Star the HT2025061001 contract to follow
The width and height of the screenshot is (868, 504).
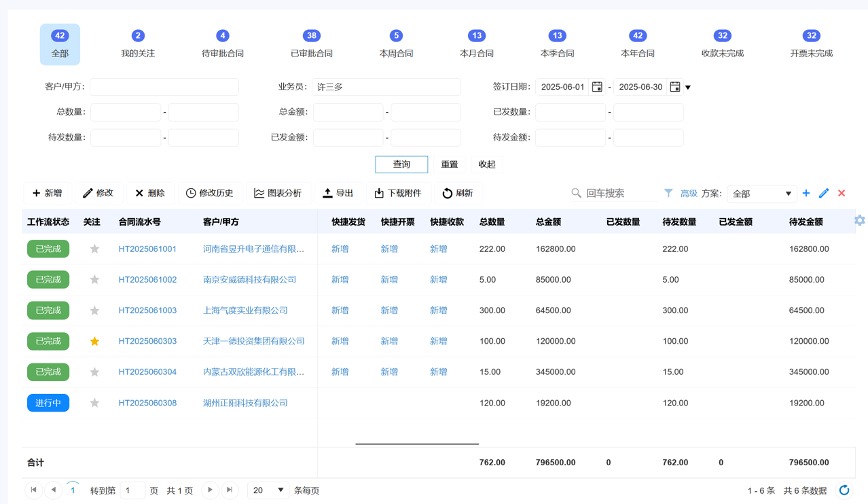(x=94, y=249)
